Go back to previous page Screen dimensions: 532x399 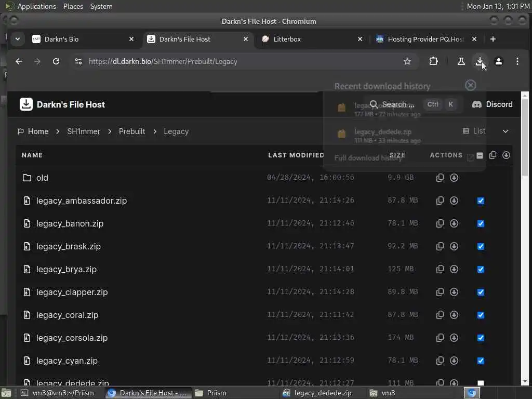pyautogui.click(x=19, y=61)
